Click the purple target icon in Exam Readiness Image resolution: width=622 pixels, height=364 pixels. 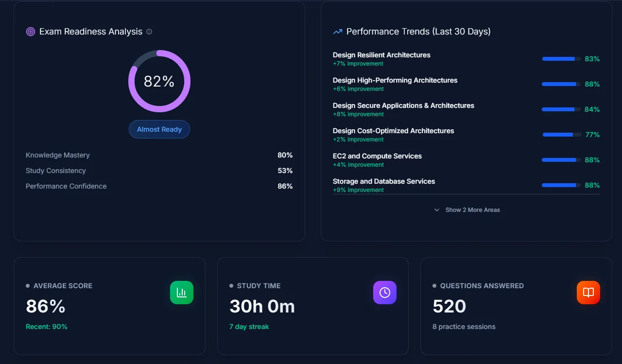[x=31, y=32]
